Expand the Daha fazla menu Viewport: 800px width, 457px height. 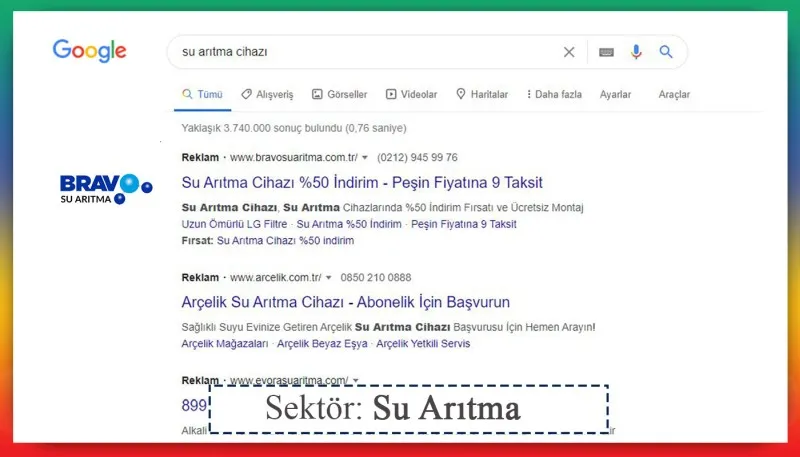[554, 94]
